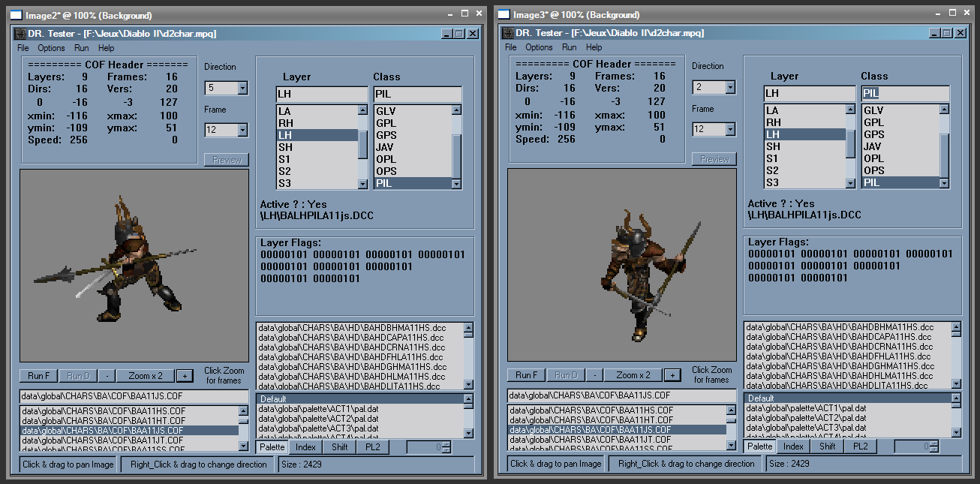Select the Default palette entry in Image2
Image resolution: width=980 pixels, height=484 pixels.
[x=360, y=399]
